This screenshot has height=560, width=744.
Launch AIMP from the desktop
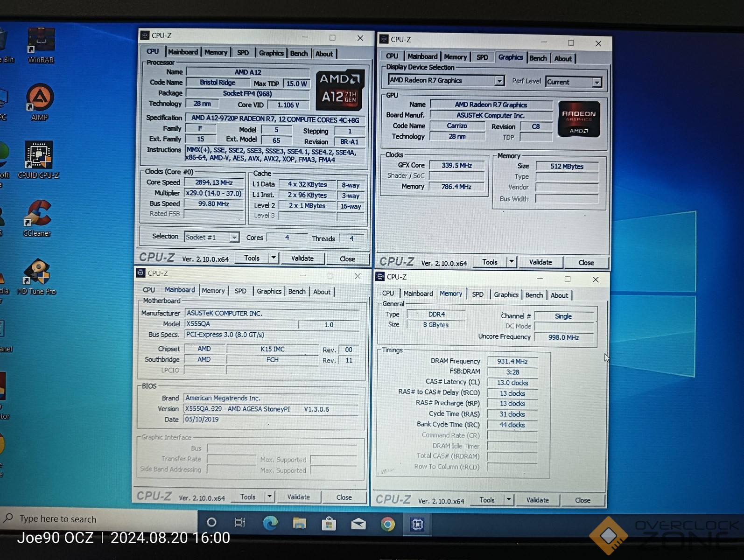[x=40, y=99]
